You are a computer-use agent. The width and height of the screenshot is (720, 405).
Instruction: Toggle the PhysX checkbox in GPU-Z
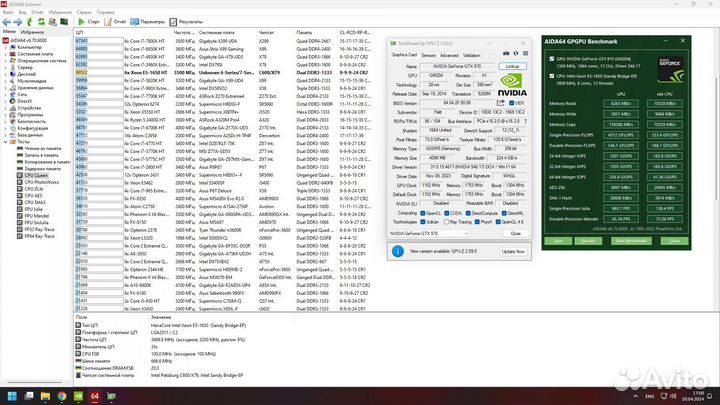(477, 222)
